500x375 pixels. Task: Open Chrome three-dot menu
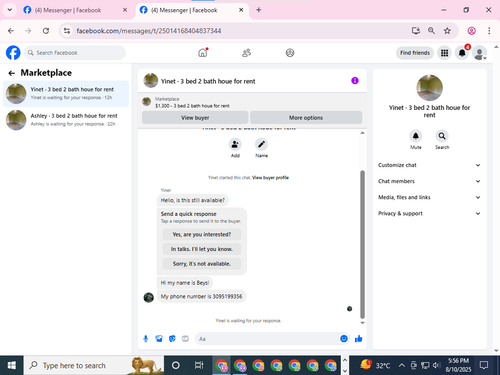[489, 31]
